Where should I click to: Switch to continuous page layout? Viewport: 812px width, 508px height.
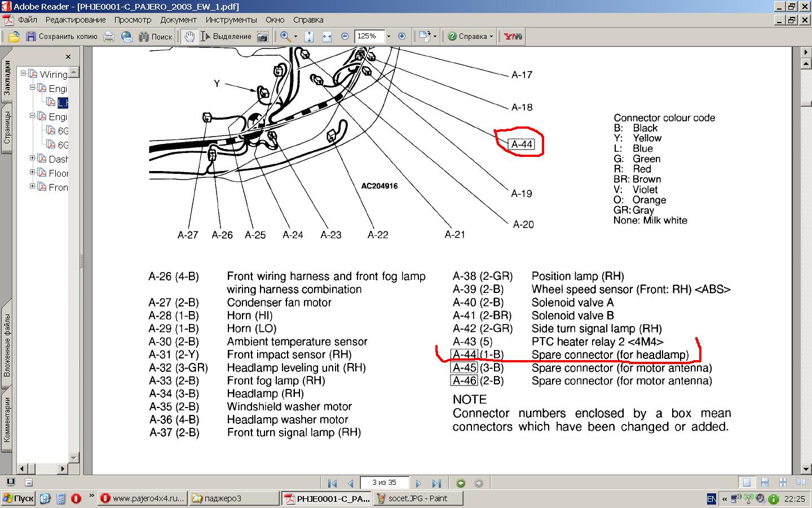tap(765, 483)
